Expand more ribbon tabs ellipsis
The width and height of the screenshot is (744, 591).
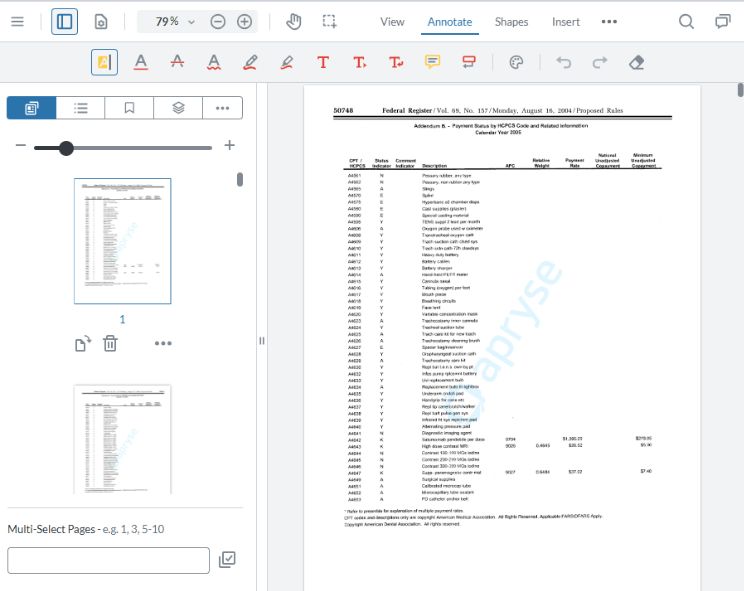(609, 22)
